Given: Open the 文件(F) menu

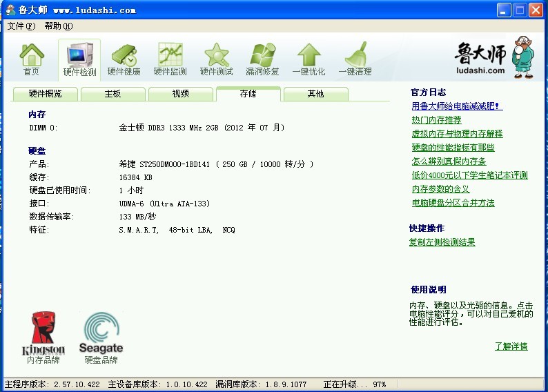Looking at the screenshot, I should [21, 26].
